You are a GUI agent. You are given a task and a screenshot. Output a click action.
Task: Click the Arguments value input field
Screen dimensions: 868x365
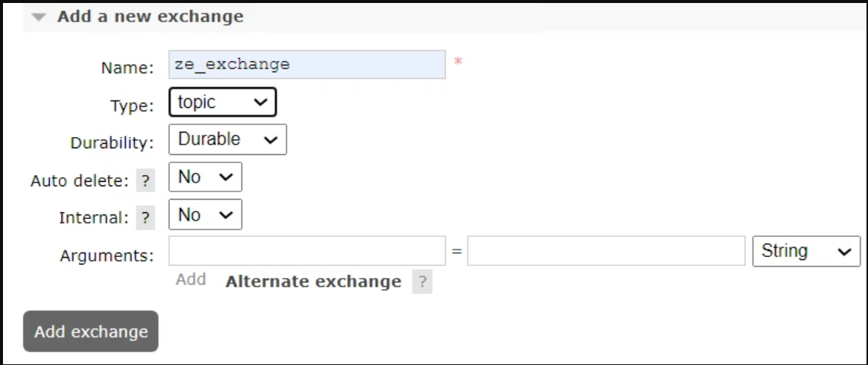click(x=606, y=252)
